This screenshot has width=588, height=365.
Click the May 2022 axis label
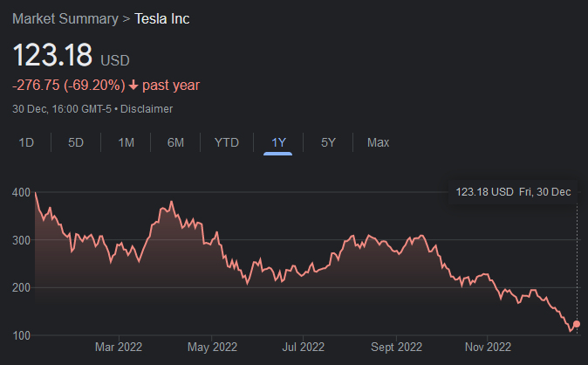tap(213, 348)
